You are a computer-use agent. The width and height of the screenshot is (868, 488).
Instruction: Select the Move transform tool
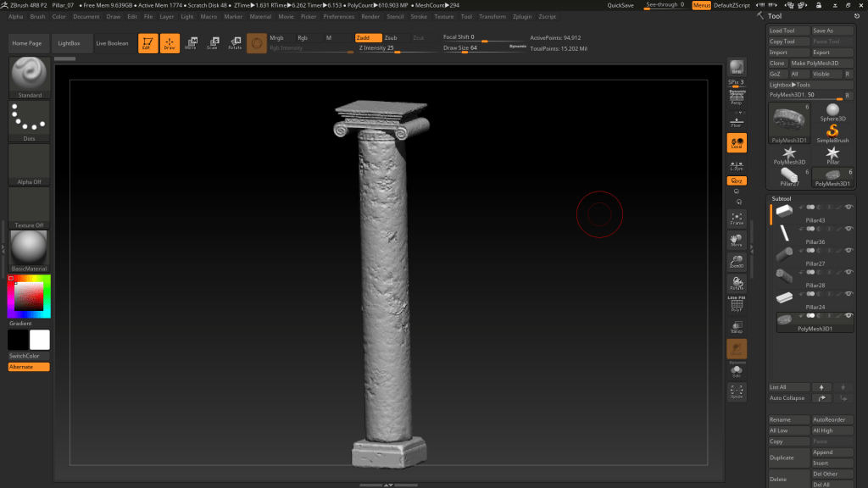point(190,42)
